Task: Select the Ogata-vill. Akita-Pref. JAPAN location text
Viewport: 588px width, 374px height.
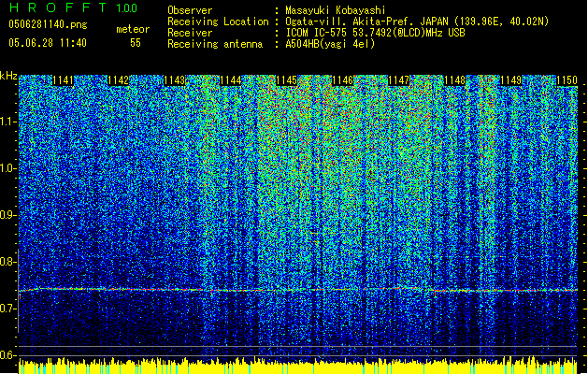Action: 417,22
